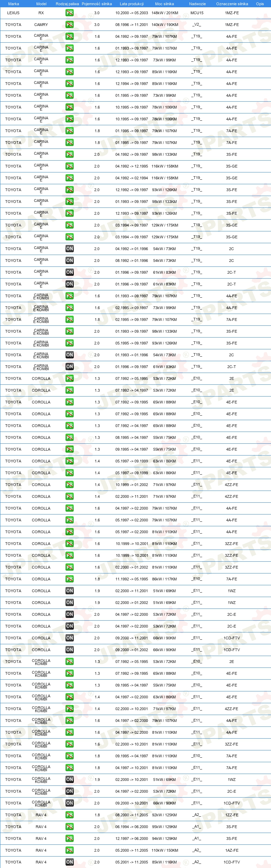Click the petrol icon in RAV 4 row dated 12.1997
Image resolution: width=271 pixels, height=868 pixels.
tap(69, 839)
